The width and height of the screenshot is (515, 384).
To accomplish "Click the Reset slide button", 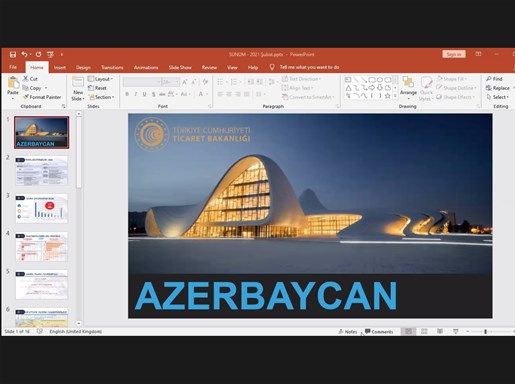I will (x=97, y=88).
